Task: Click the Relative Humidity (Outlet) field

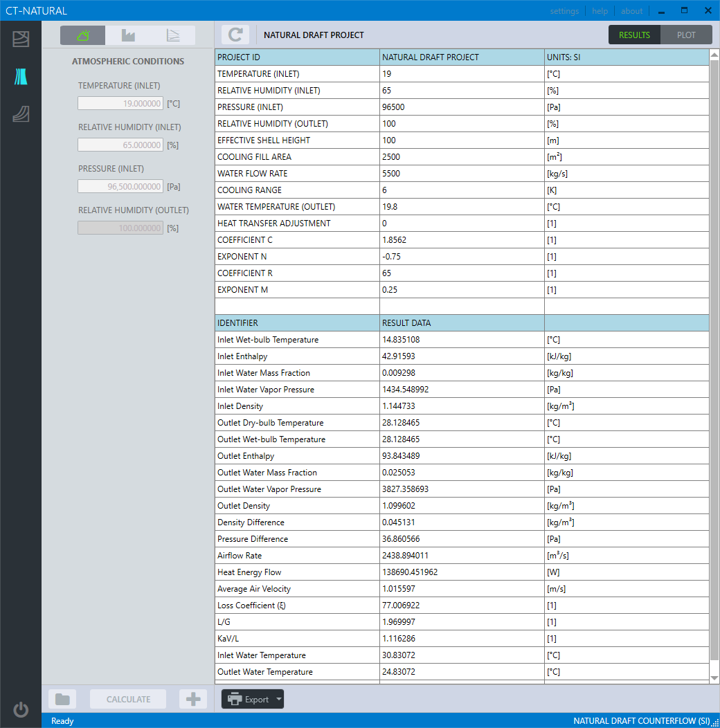Action: point(120,228)
